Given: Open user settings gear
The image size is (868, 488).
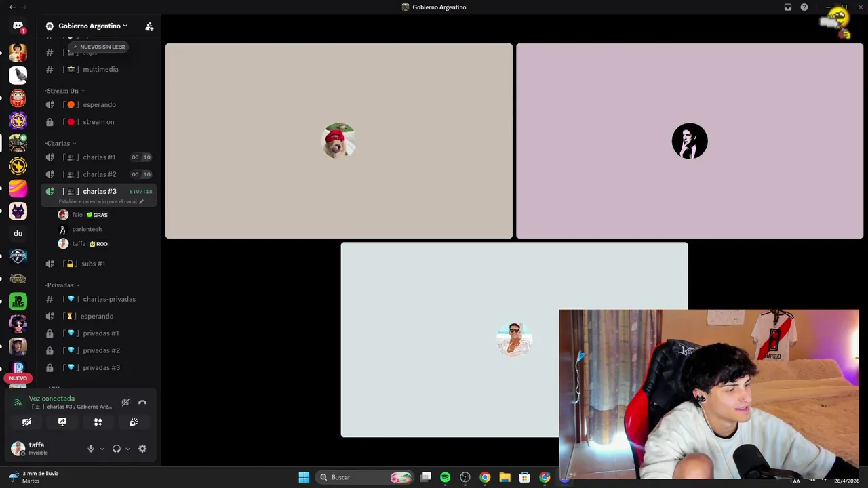Looking at the screenshot, I should coord(142,449).
